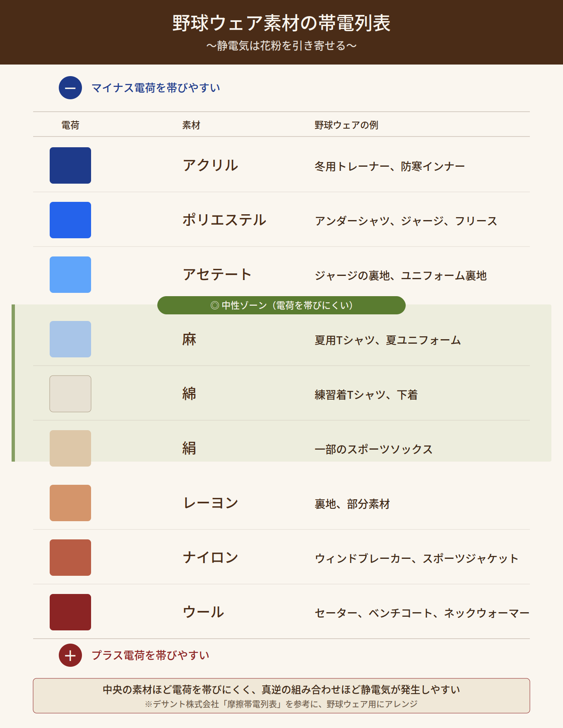Click the green 中性ゾーン badge
This screenshot has width=563, height=728.
[281, 305]
